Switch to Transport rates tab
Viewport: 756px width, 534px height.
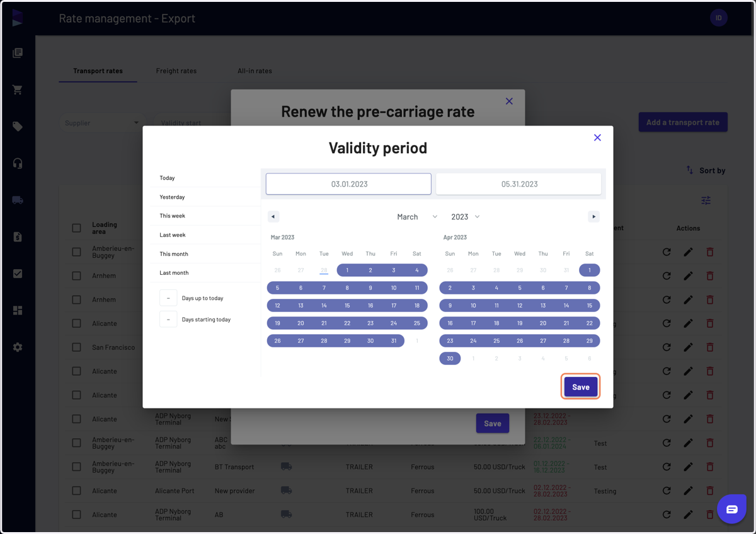(x=98, y=71)
